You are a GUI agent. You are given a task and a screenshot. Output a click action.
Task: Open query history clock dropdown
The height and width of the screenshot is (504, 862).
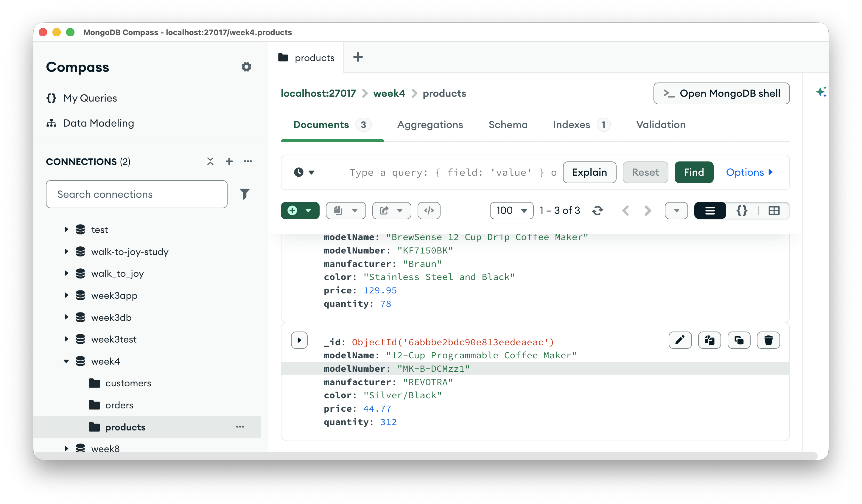click(x=304, y=172)
